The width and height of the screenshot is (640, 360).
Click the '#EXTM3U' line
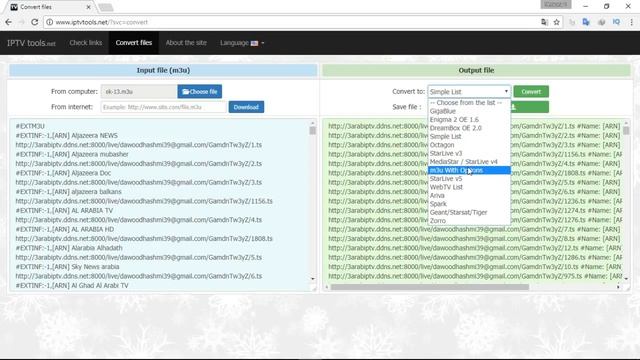pos(30,126)
